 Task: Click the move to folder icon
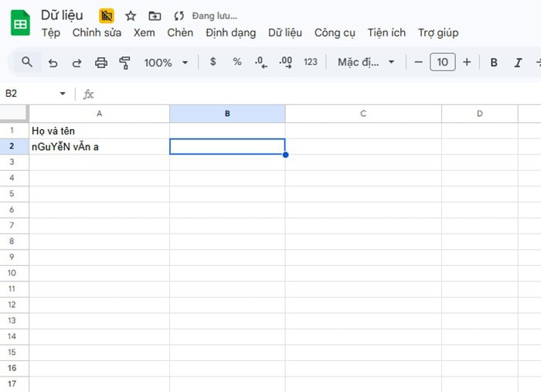pyautogui.click(x=155, y=15)
